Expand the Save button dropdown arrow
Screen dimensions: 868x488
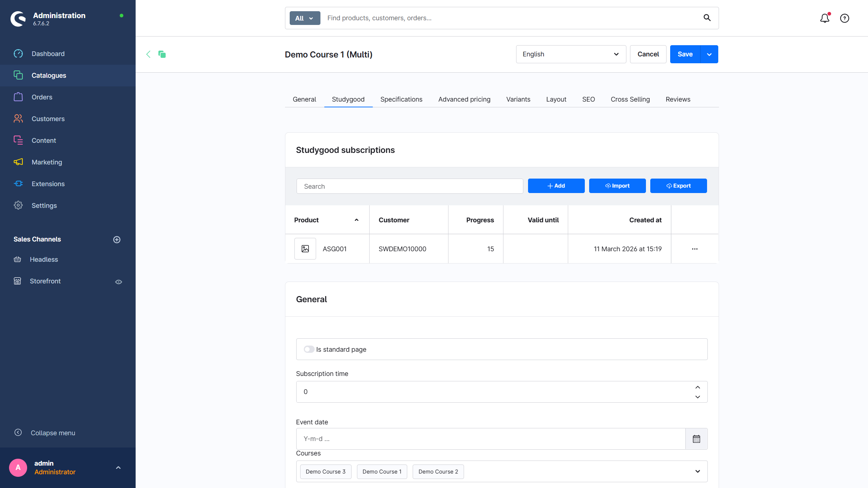709,54
